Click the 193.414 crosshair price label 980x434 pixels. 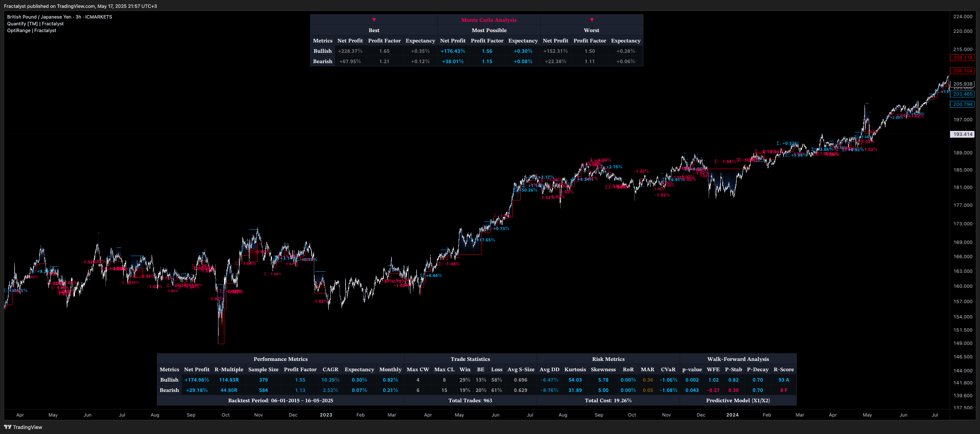pyautogui.click(x=963, y=134)
